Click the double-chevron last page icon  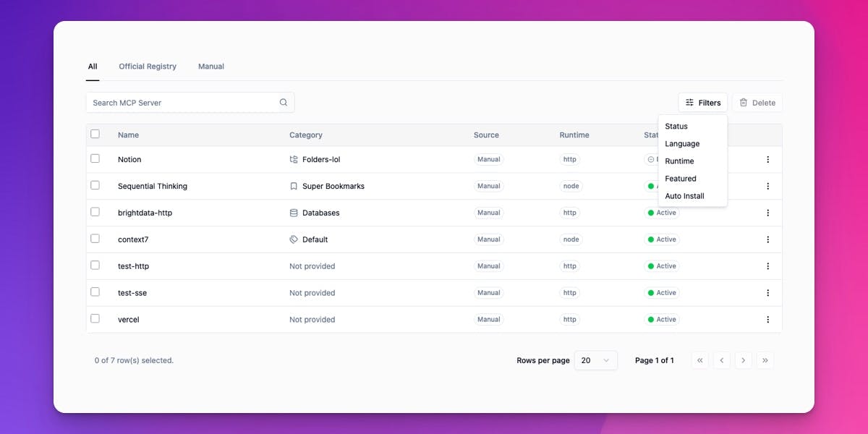point(765,359)
